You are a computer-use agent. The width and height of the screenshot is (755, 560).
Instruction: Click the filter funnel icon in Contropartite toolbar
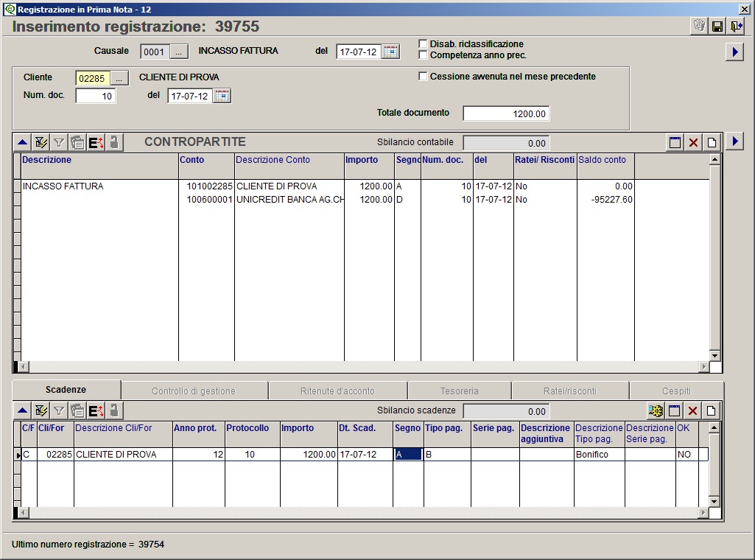tap(59, 142)
